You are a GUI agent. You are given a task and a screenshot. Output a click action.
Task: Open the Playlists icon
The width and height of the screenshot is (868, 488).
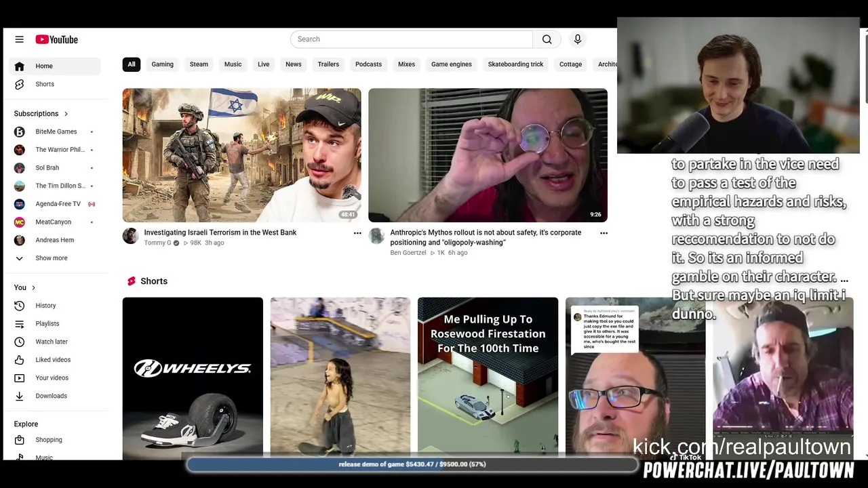click(19, 324)
